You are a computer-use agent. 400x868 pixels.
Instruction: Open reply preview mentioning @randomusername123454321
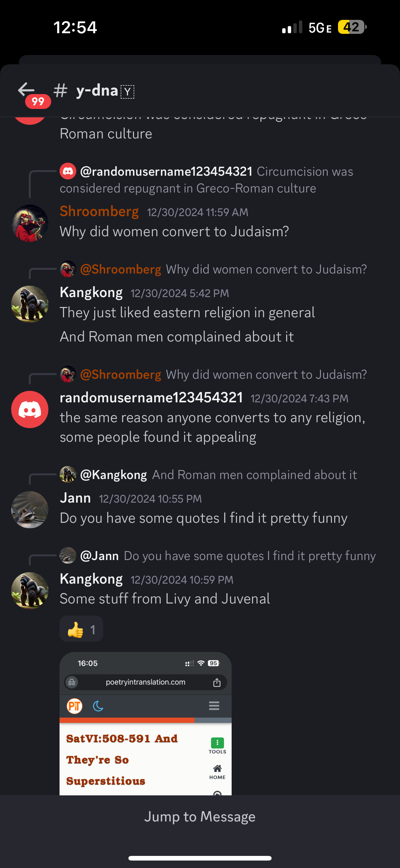(x=207, y=180)
